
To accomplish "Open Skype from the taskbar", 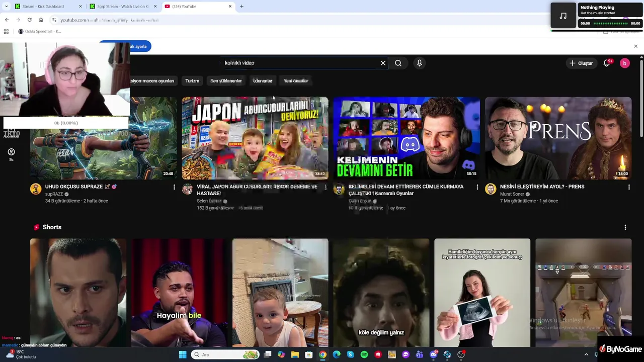I will coord(350,354).
